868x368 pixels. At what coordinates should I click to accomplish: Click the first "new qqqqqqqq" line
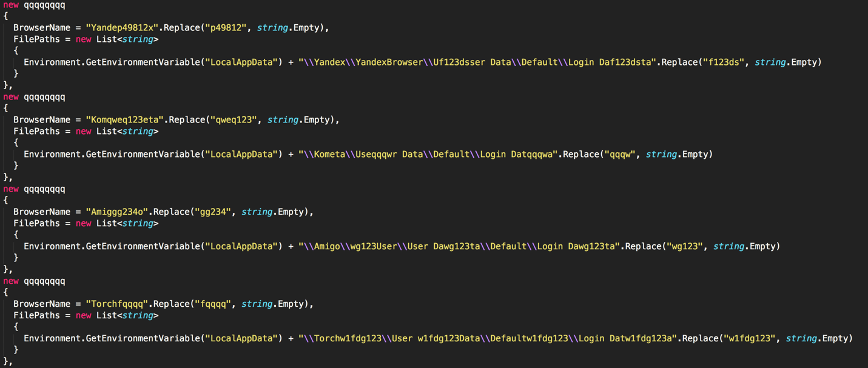point(34,5)
